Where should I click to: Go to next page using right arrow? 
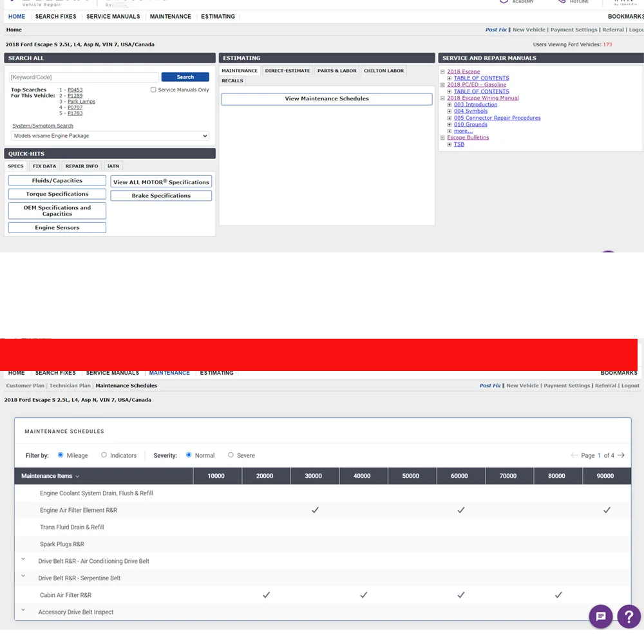620,455
